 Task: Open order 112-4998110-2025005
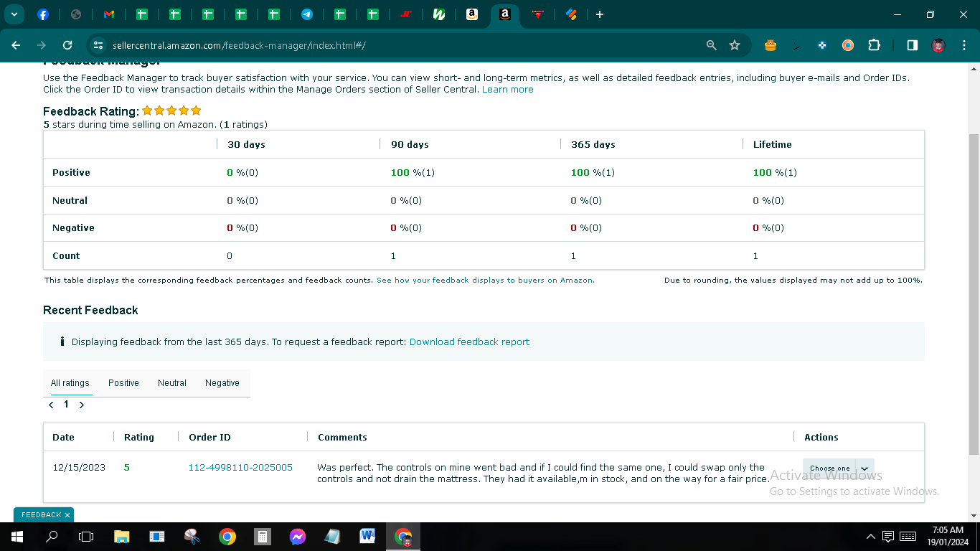point(240,468)
